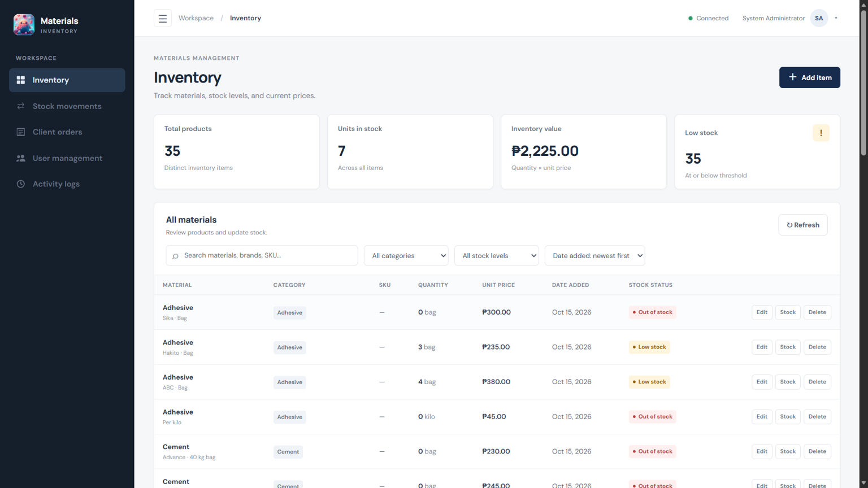The height and width of the screenshot is (488, 868).
Task: Open the Date added sort dropdown
Action: tap(594, 255)
